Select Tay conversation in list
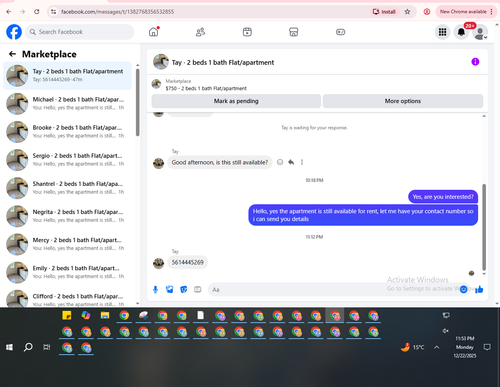The image size is (500, 387). coord(67,76)
